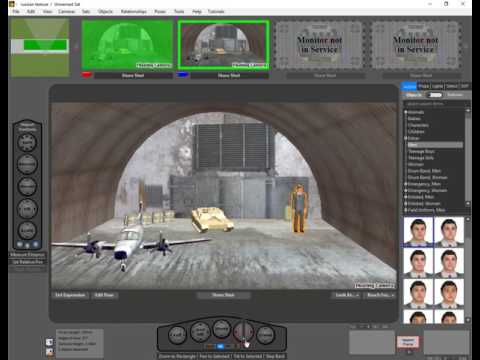The image size is (480, 360).
Task: Select Teenage Girls in the tree
Action: [421, 158]
